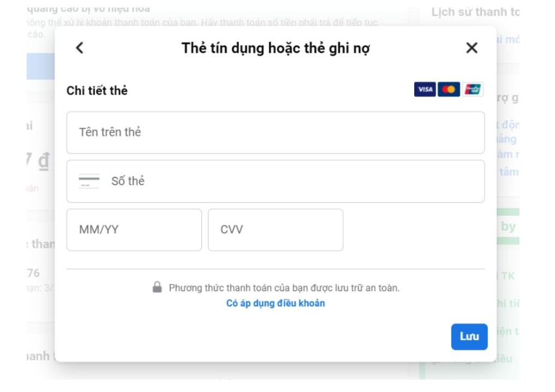The image size is (555, 392).
Task: Click the MM/YY expiry field
Action: (134, 230)
